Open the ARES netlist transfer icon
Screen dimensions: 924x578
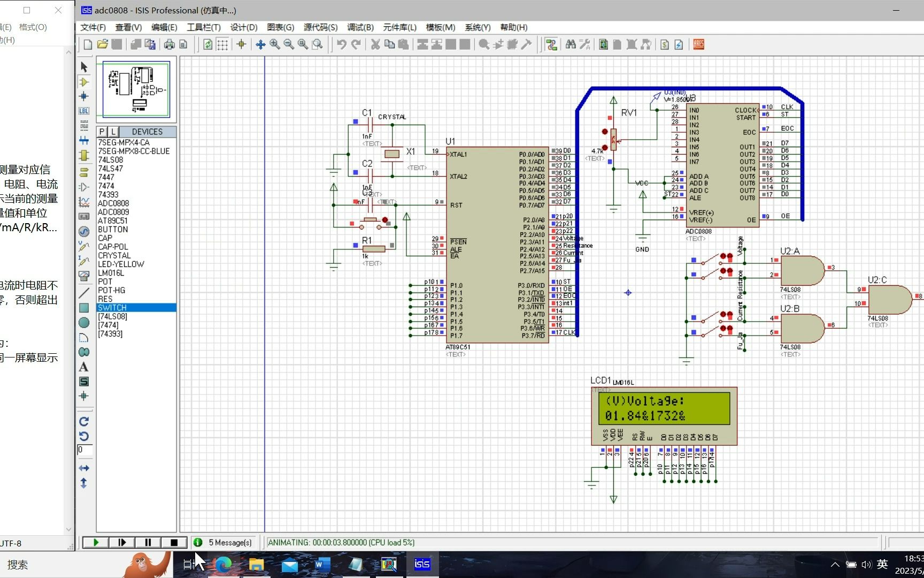[698, 44]
